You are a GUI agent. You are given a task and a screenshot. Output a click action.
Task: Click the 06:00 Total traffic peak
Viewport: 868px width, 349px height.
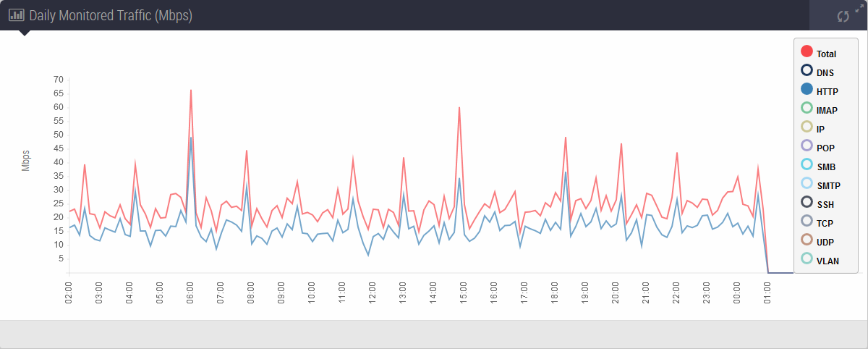[191, 90]
